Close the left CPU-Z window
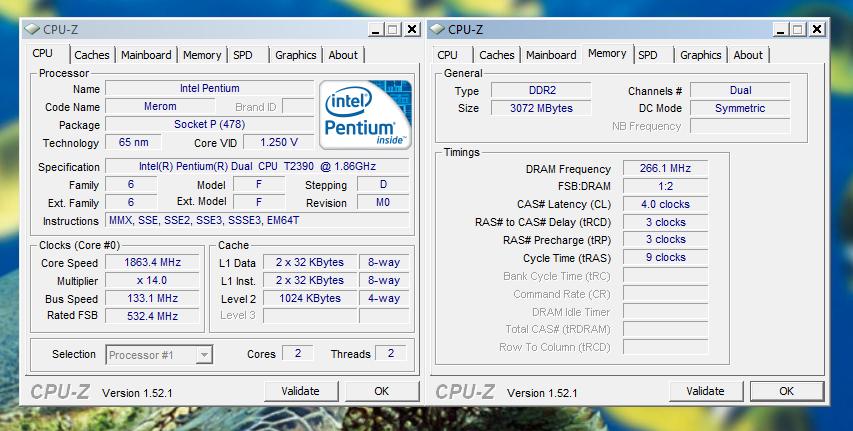This screenshot has width=853, height=431. [x=412, y=29]
